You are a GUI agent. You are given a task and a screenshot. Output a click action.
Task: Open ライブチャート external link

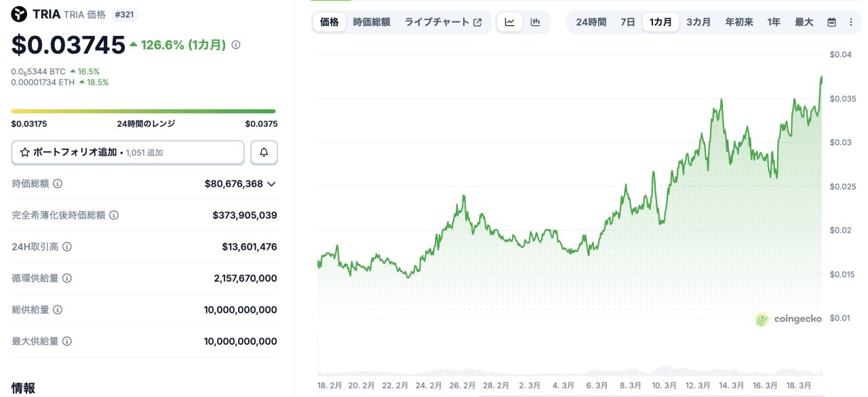click(443, 22)
